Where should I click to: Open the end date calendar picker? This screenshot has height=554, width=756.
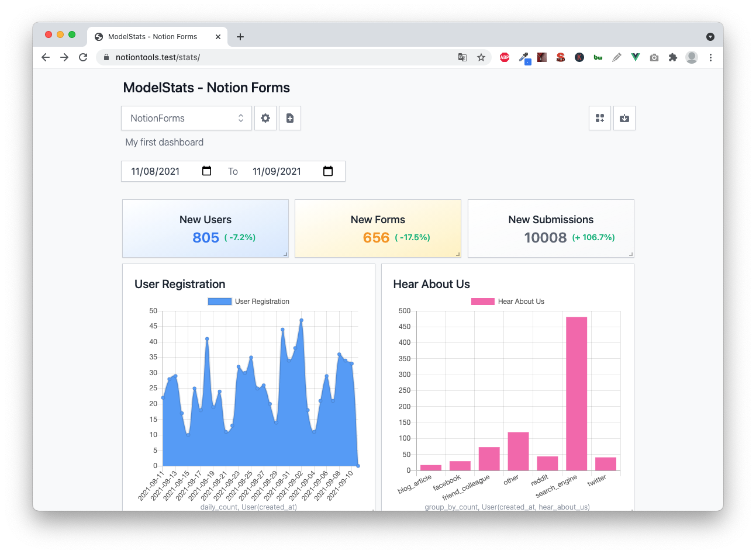[328, 171]
